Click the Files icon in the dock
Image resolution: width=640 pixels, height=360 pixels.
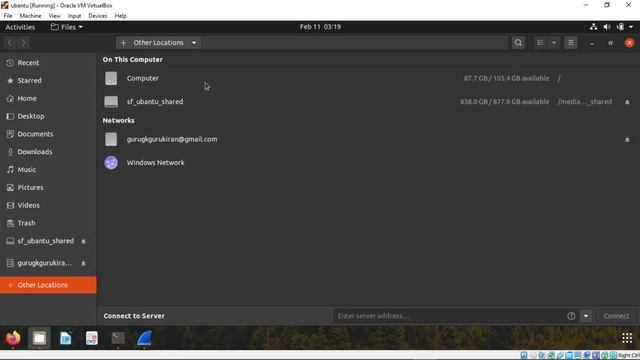39,338
